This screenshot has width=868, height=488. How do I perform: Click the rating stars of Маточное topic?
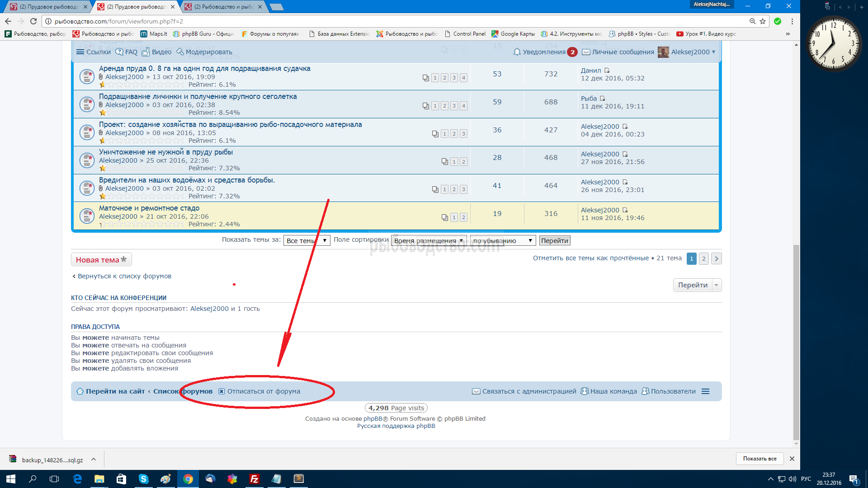point(142,224)
